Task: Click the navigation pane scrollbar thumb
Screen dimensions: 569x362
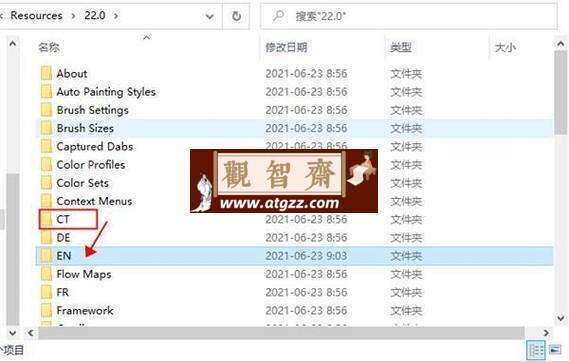Action: click(x=13, y=250)
